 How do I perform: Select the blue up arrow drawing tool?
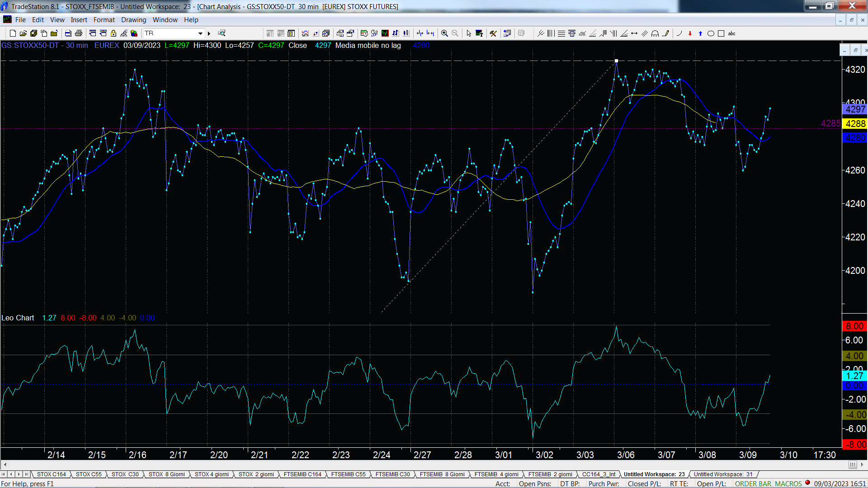[700, 33]
